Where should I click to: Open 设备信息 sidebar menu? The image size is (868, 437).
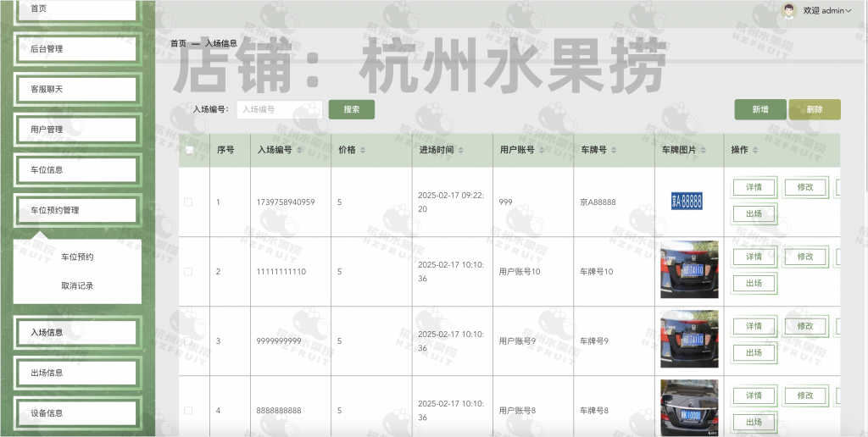point(77,413)
